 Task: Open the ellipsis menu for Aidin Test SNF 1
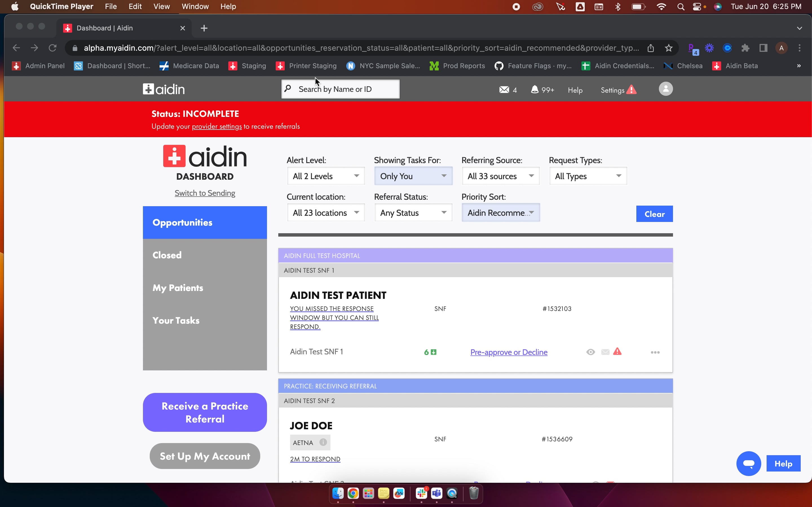[x=655, y=352]
